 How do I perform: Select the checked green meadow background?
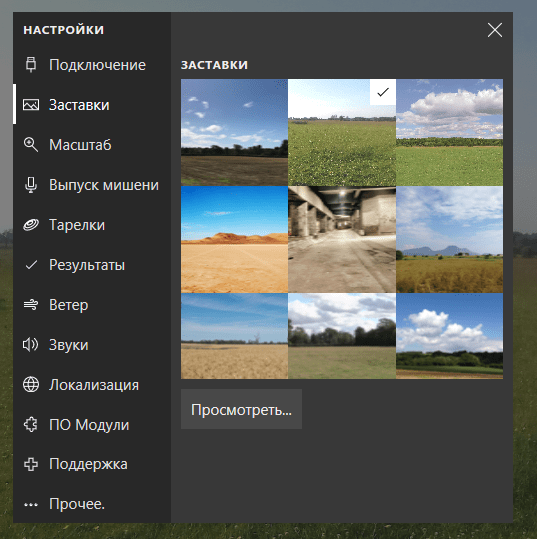pos(342,132)
